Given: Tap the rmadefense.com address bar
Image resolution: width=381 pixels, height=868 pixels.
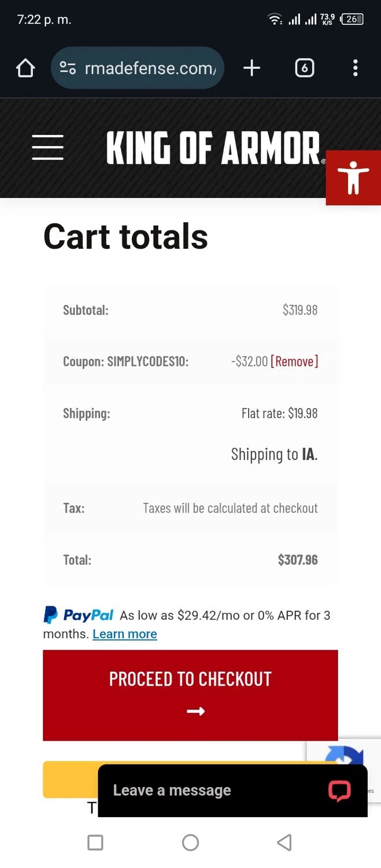Looking at the screenshot, I should tap(150, 68).
